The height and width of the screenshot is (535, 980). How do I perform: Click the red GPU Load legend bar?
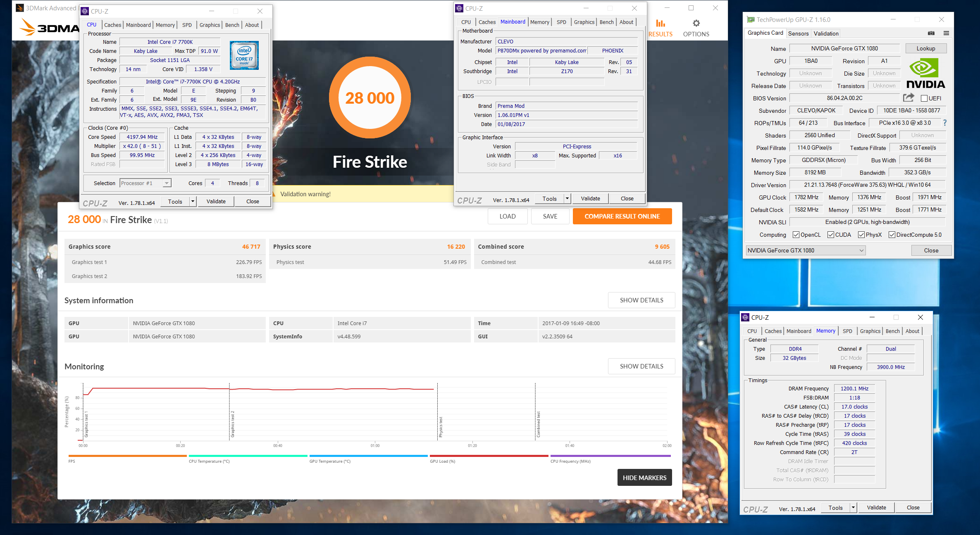[x=489, y=456]
